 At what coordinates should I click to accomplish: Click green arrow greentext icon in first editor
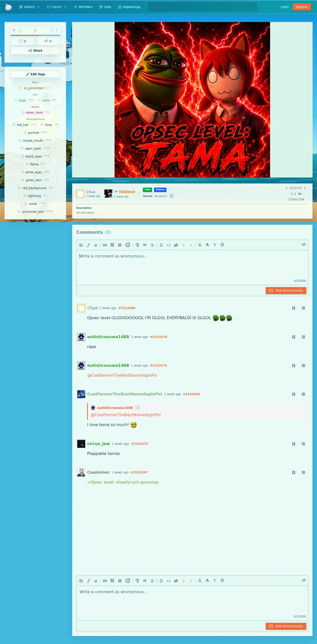click(x=183, y=245)
